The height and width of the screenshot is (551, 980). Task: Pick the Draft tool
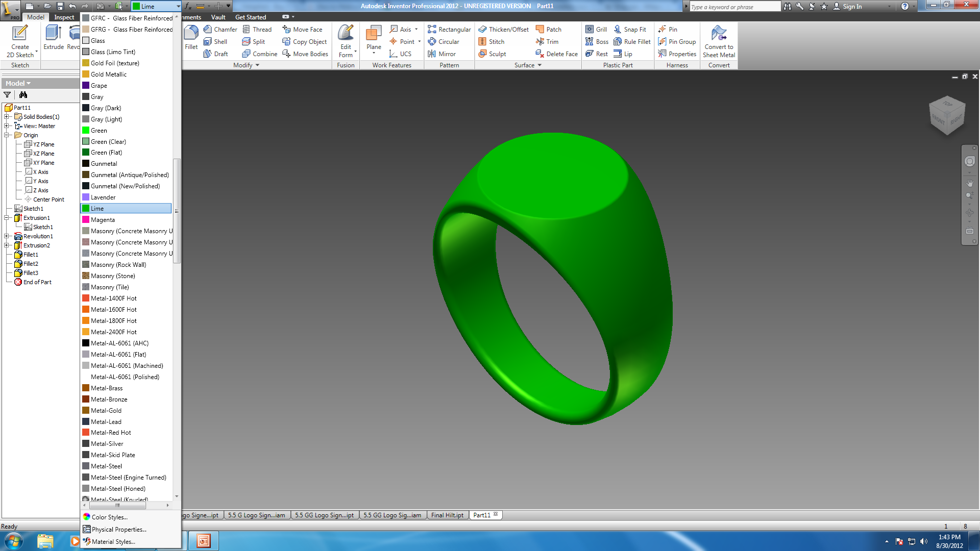point(216,54)
